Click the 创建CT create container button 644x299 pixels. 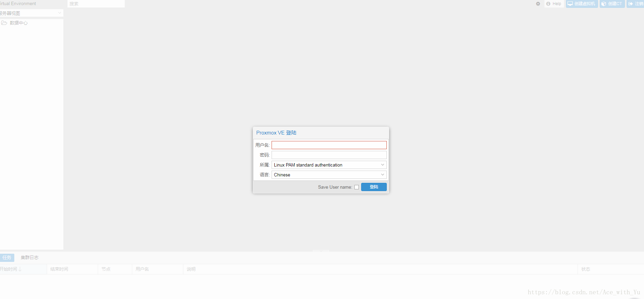tap(612, 4)
